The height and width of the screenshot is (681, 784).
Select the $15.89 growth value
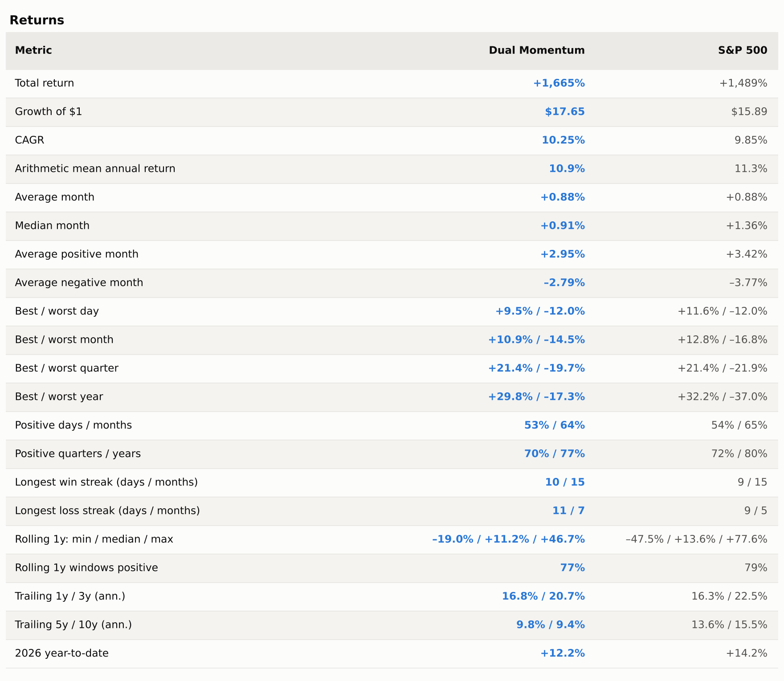pos(749,112)
